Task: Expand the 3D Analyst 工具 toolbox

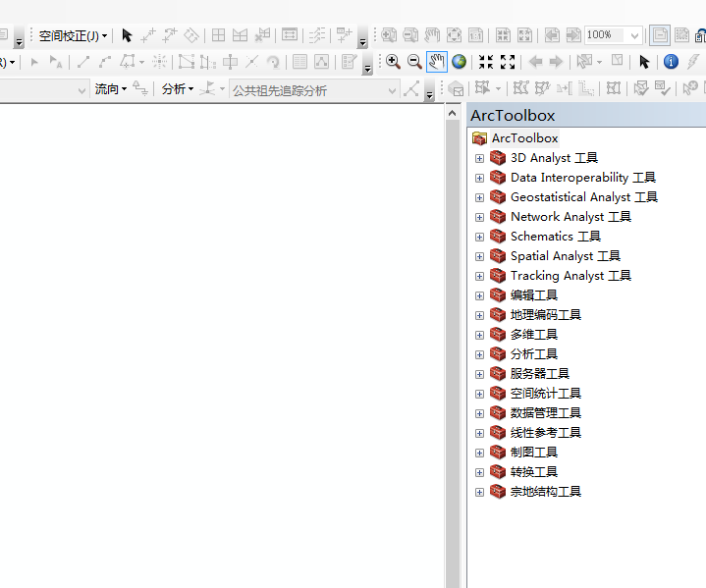Action: tap(479, 158)
